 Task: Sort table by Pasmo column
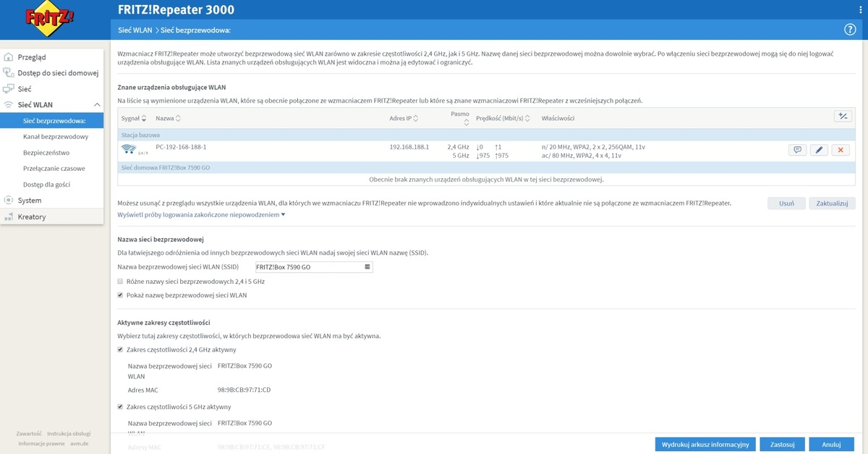pyautogui.click(x=460, y=118)
